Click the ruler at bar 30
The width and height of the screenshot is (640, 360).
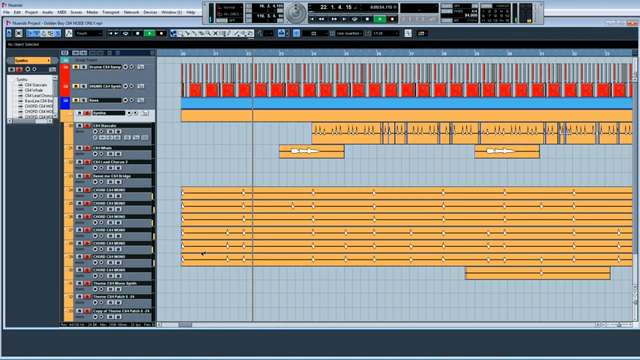click(509, 53)
